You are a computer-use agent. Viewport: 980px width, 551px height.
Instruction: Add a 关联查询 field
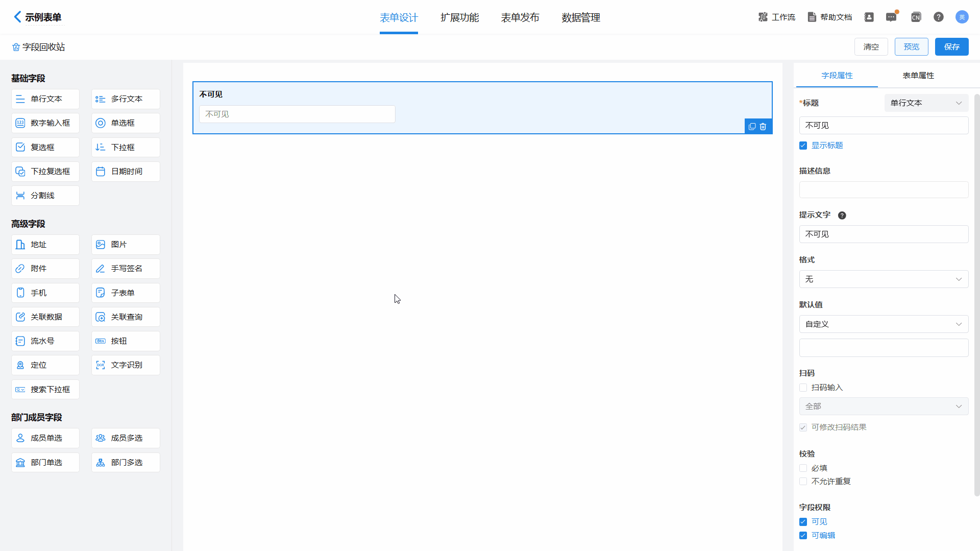126,317
